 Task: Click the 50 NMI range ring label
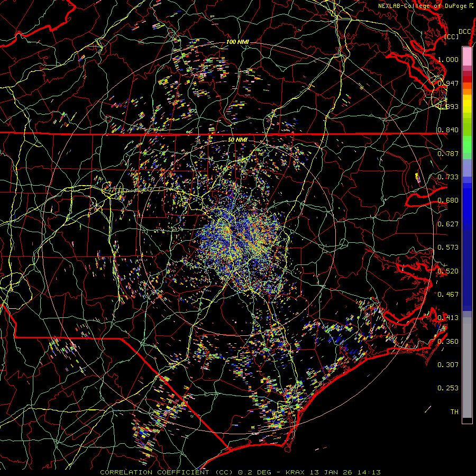coord(237,140)
